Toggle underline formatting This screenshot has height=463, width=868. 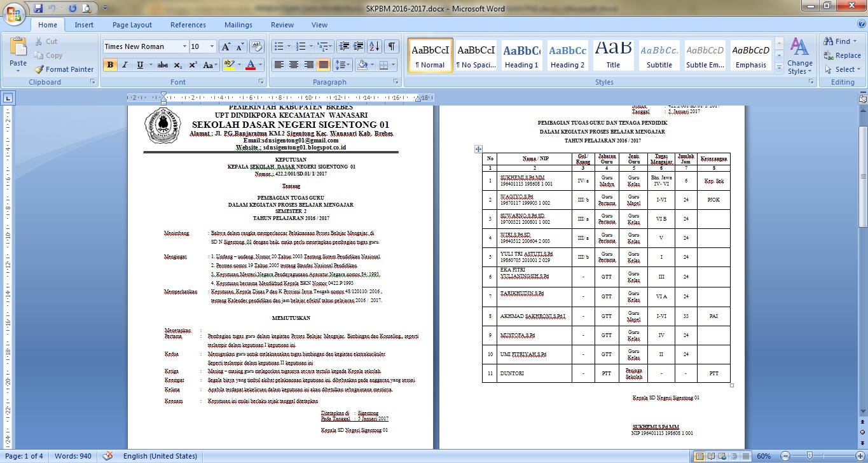click(x=140, y=65)
